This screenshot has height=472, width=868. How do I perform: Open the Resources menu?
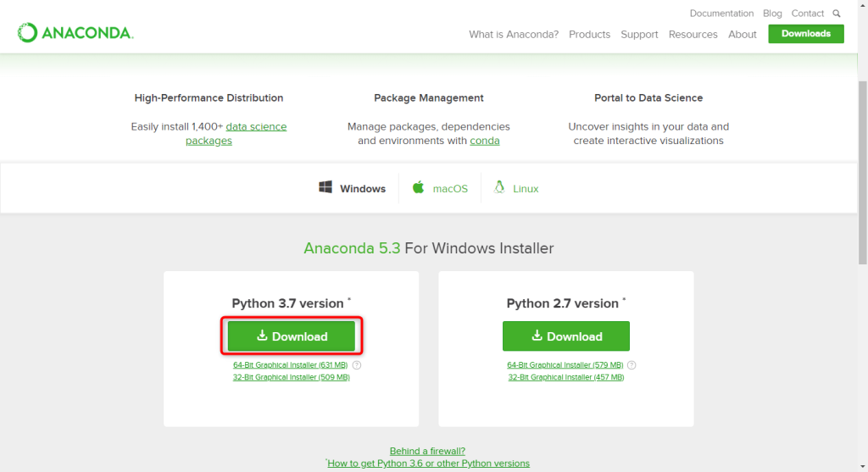coord(693,34)
